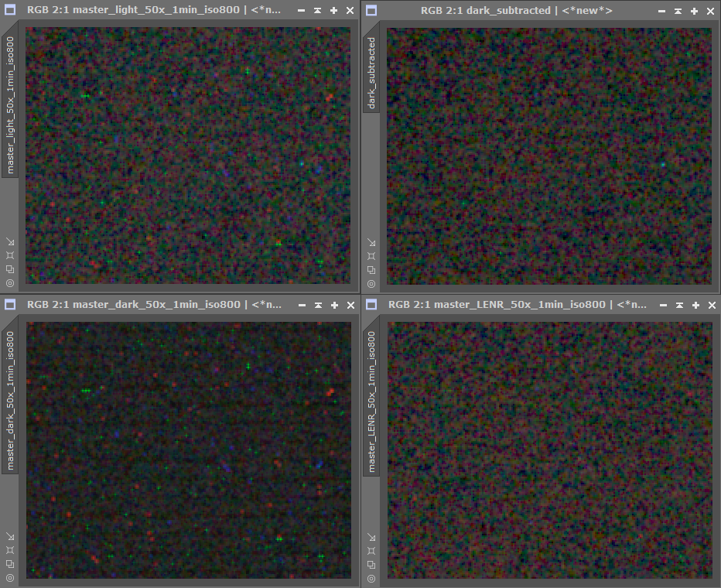Click the overlapping squares icon in master_LENR window
Screen dimensions: 721x588
[371, 564]
